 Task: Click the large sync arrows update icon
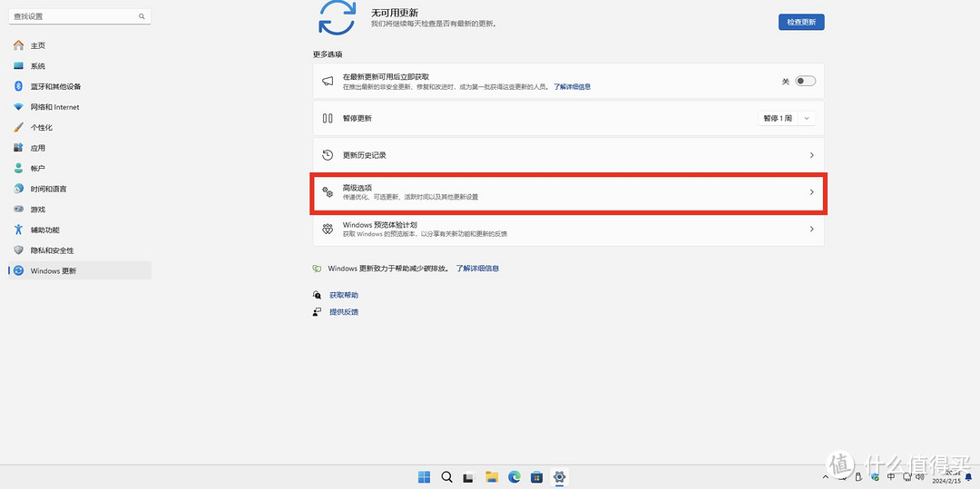(x=338, y=17)
